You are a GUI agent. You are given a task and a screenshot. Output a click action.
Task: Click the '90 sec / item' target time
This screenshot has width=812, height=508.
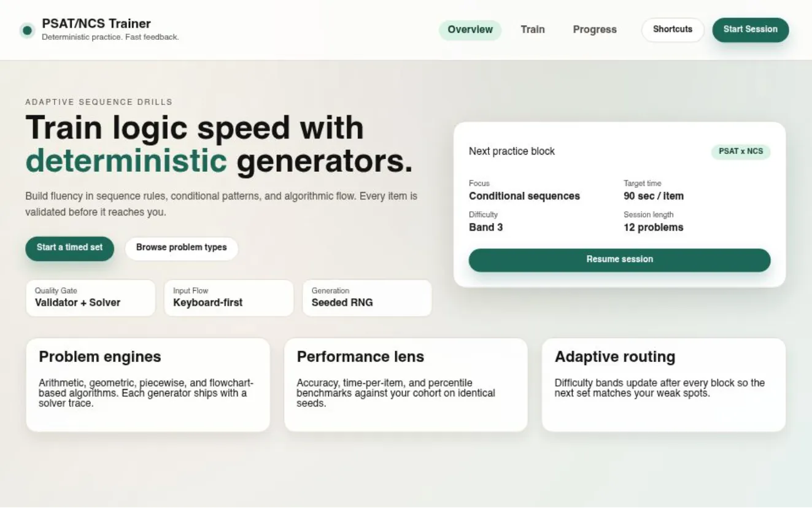click(654, 196)
